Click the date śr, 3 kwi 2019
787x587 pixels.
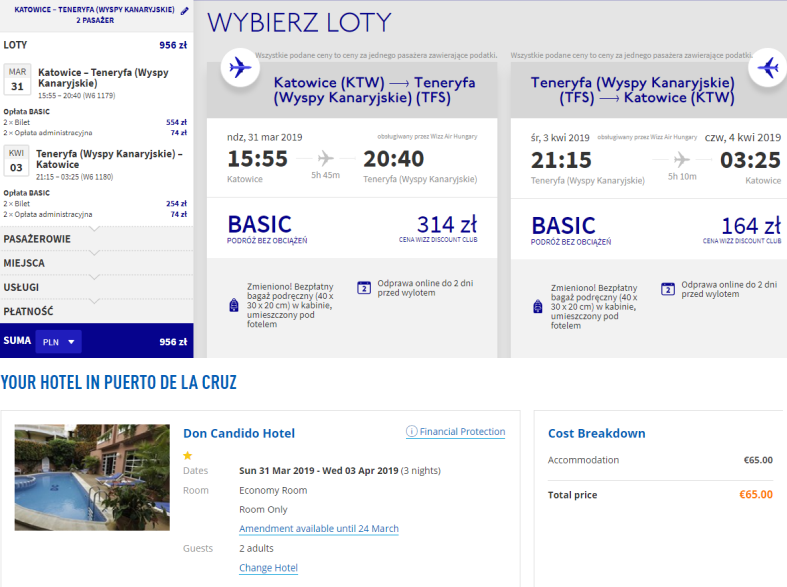560,137
